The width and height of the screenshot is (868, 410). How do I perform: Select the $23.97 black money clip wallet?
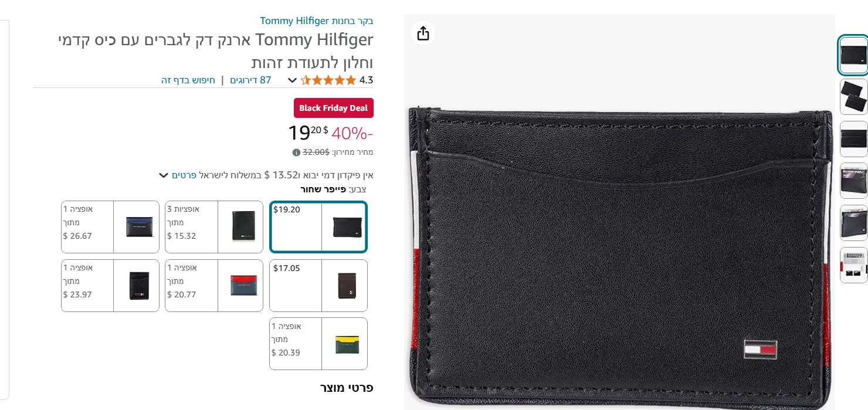point(110,286)
